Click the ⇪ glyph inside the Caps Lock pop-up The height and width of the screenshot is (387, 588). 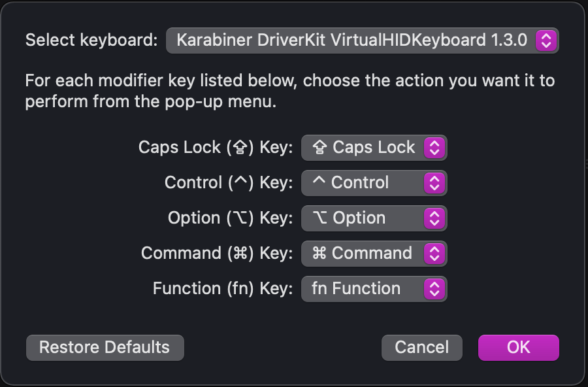pos(320,148)
